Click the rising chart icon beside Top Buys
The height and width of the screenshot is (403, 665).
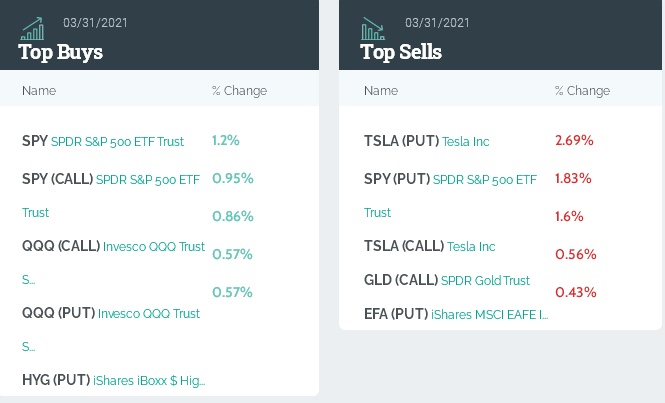(32, 27)
